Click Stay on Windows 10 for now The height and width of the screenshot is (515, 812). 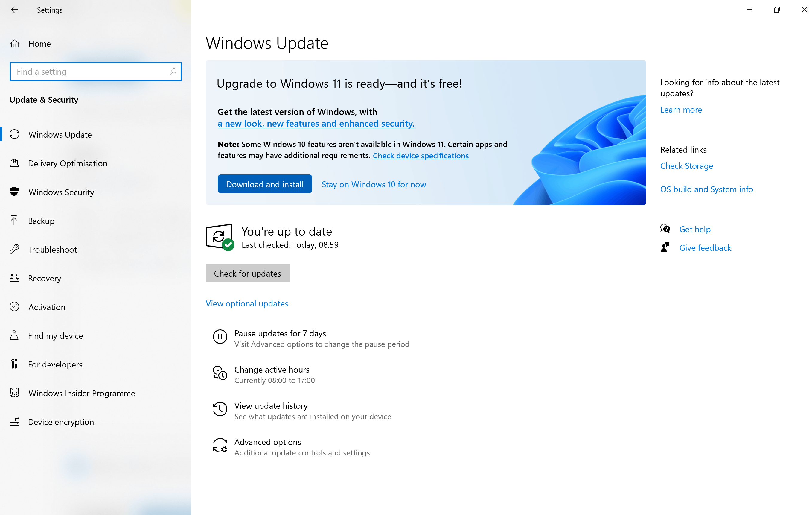coord(374,184)
